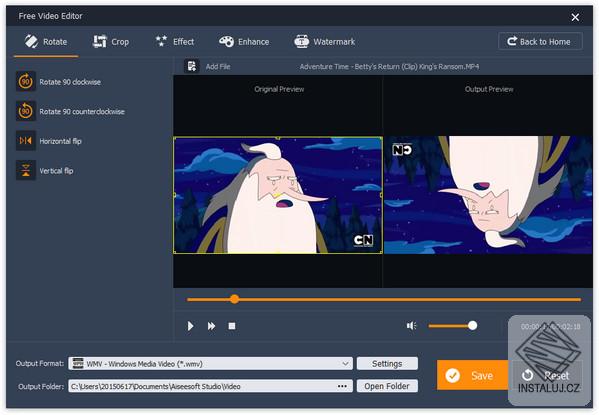Select the Rotate 90 clockwise label
The image size is (599, 415).
coord(70,82)
